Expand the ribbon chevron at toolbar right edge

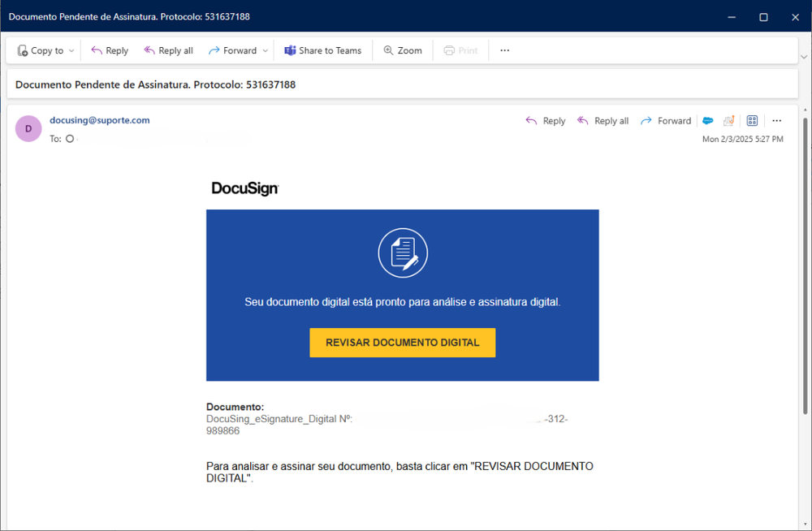click(804, 57)
